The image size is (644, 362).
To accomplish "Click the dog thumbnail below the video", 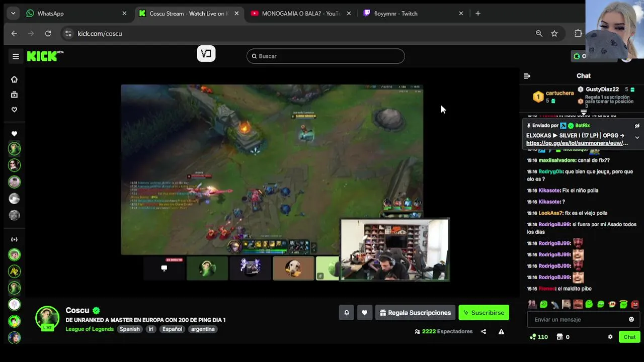I will coord(293,268).
